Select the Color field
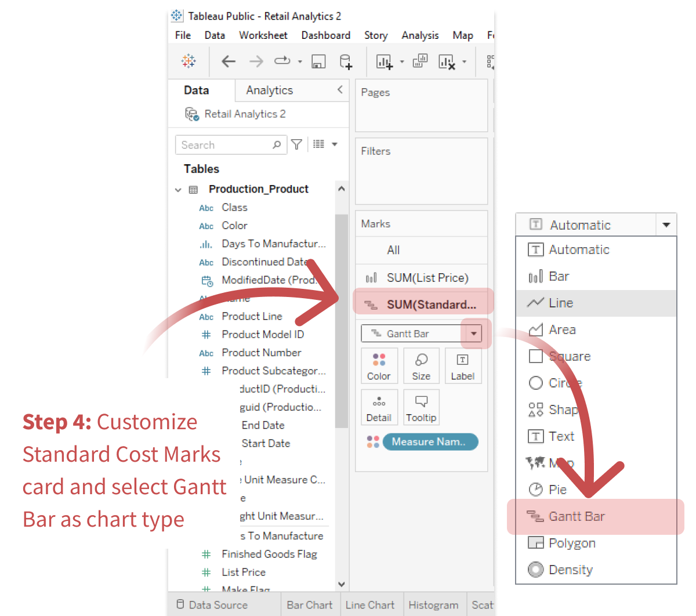Viewport: 696px width, 616px height. pyautogui.click(x=234, y=225)
